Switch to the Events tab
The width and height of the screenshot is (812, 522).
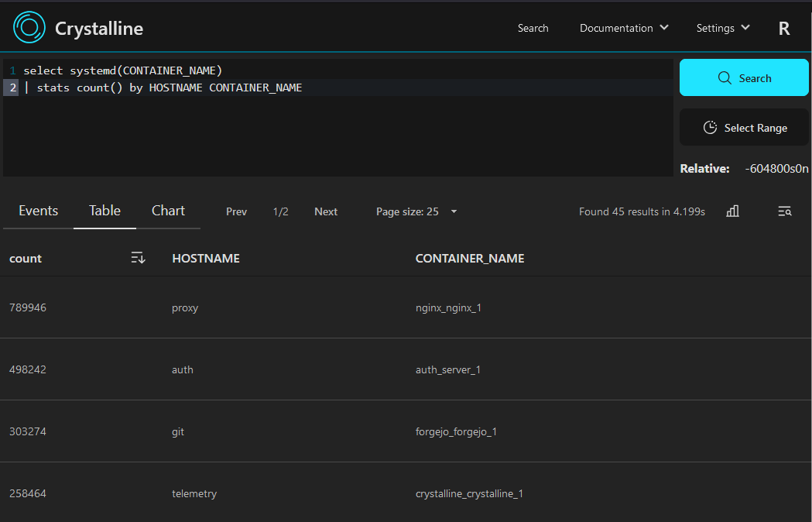pyautogui.click(x=38, y=211)
